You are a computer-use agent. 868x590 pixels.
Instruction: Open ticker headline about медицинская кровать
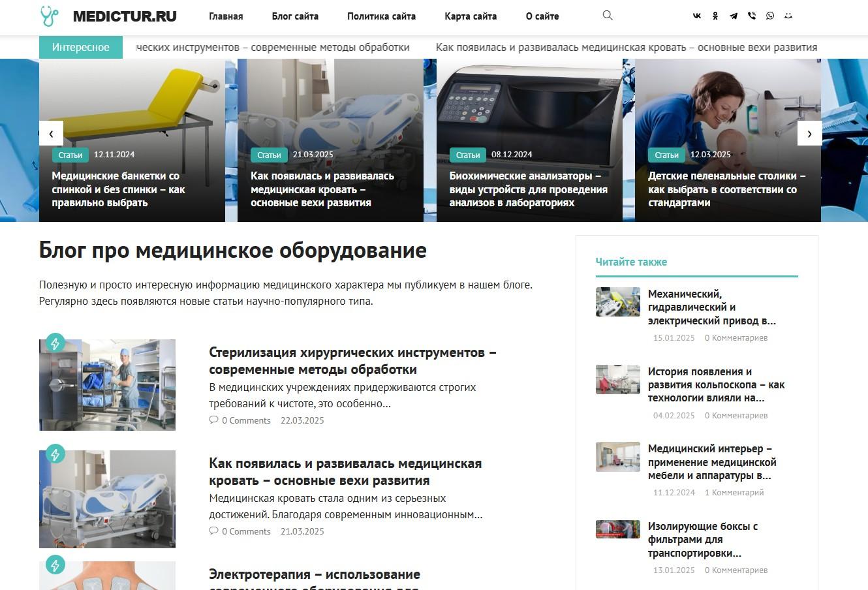(627, 47)
